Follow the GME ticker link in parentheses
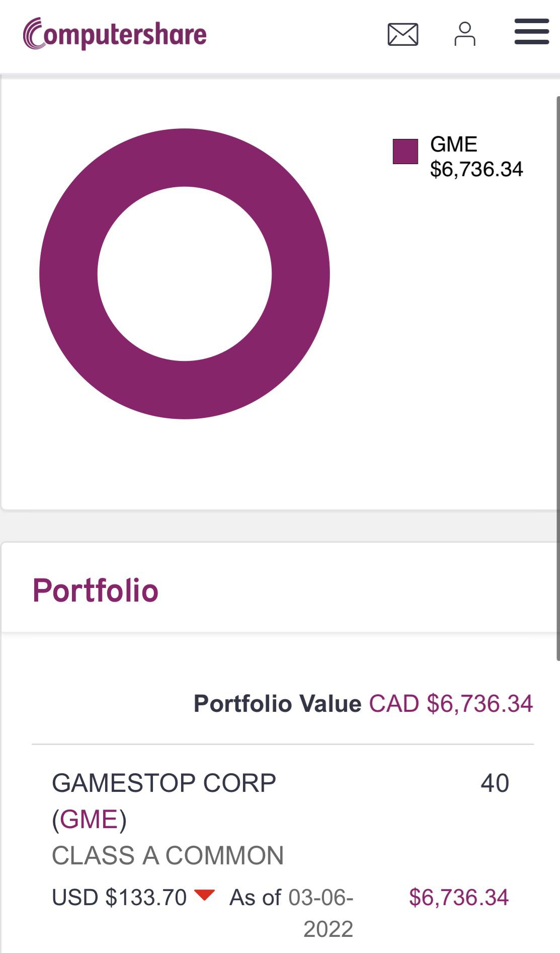The width and height of the screenshot is (560, 953). (x=89, y=819)
